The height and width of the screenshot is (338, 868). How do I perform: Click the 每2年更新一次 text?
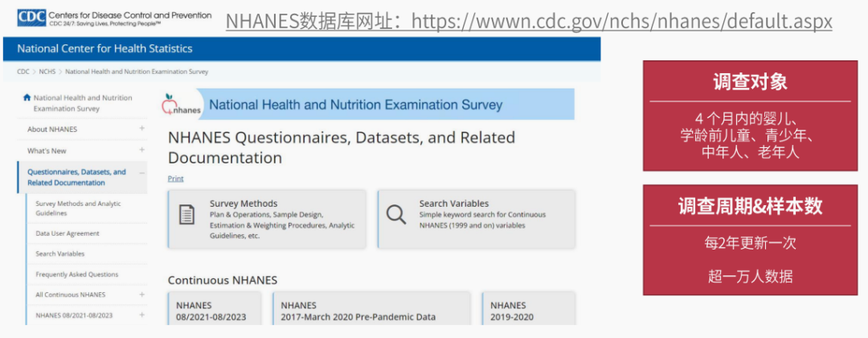tap(750, 243)
